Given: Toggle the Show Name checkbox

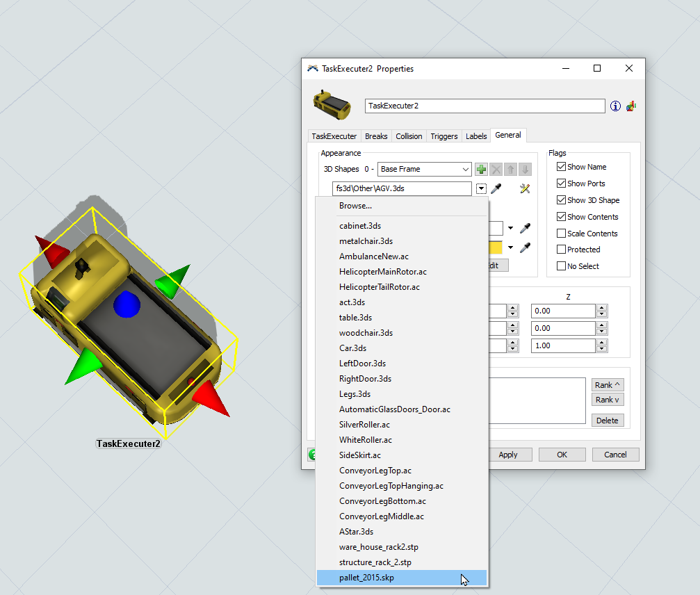Looking at the screenshot, I should [x=561, y=167].
